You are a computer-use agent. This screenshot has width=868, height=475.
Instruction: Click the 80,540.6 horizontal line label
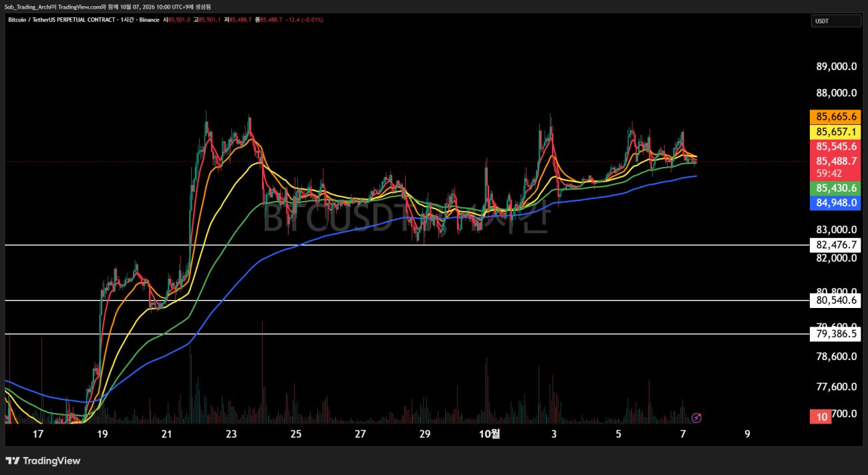836,301
